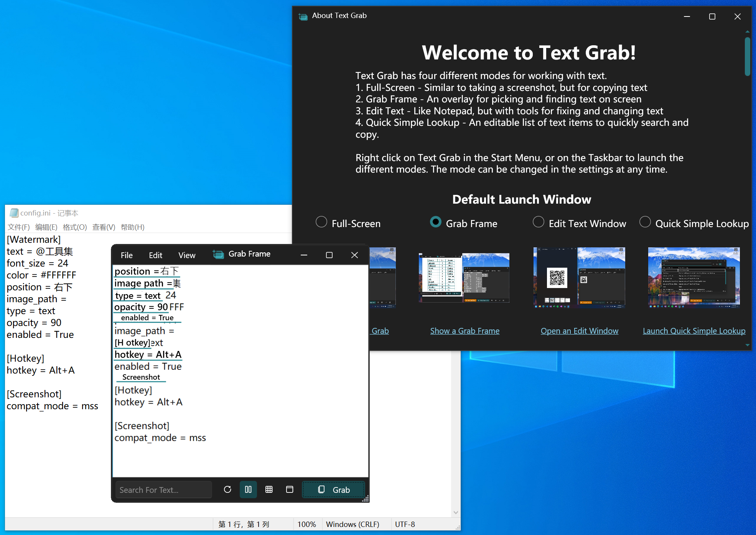Screen dimensions: 756x535
Task: Click the Text Grab logo in the About window
Action: click(303, 16)
